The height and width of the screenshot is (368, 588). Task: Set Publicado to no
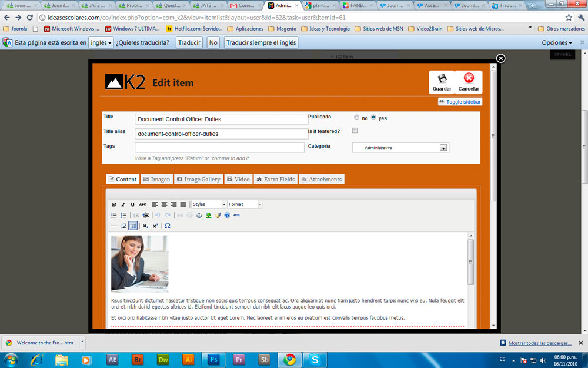tap(357, 118)
